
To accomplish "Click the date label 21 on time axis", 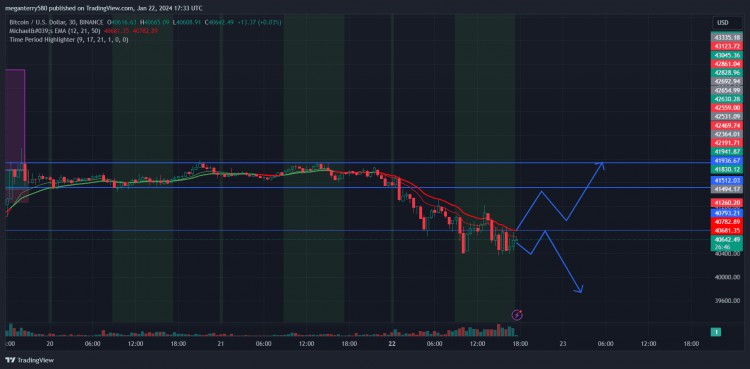I will click(x=221, y=344).
